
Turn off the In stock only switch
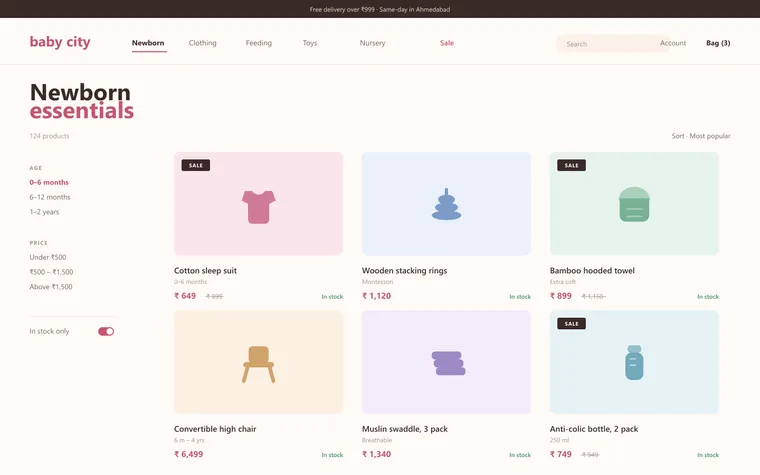coord(106,332)
